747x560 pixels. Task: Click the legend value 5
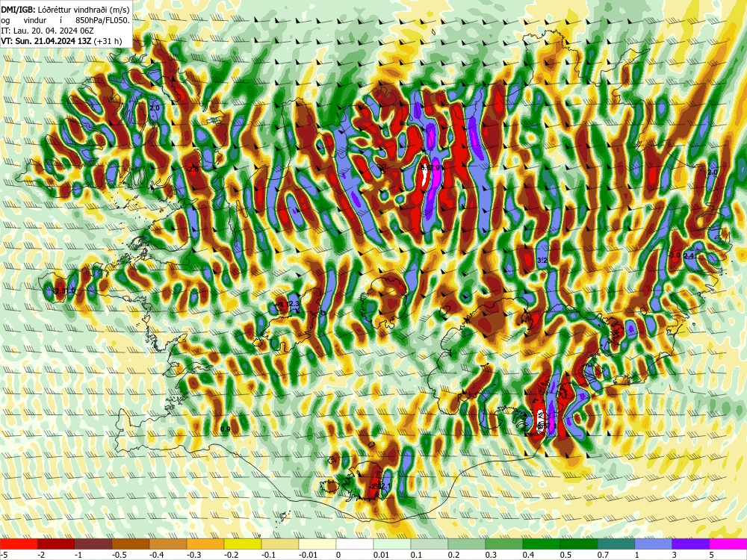(712, 555)
